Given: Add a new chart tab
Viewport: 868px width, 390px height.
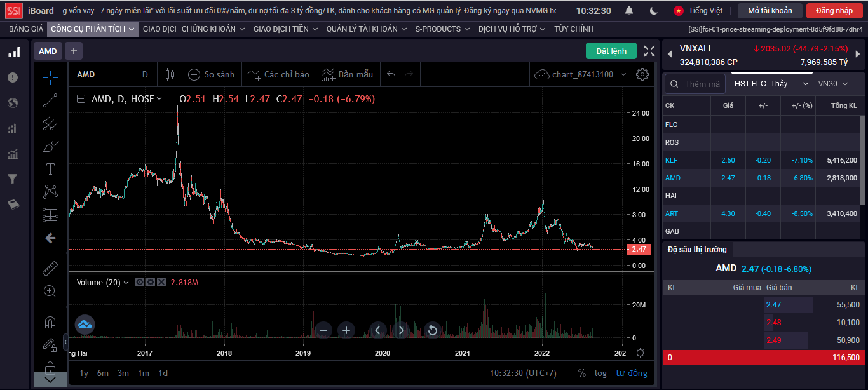Looking at the screenshot, I should click(x=74, y=51).
